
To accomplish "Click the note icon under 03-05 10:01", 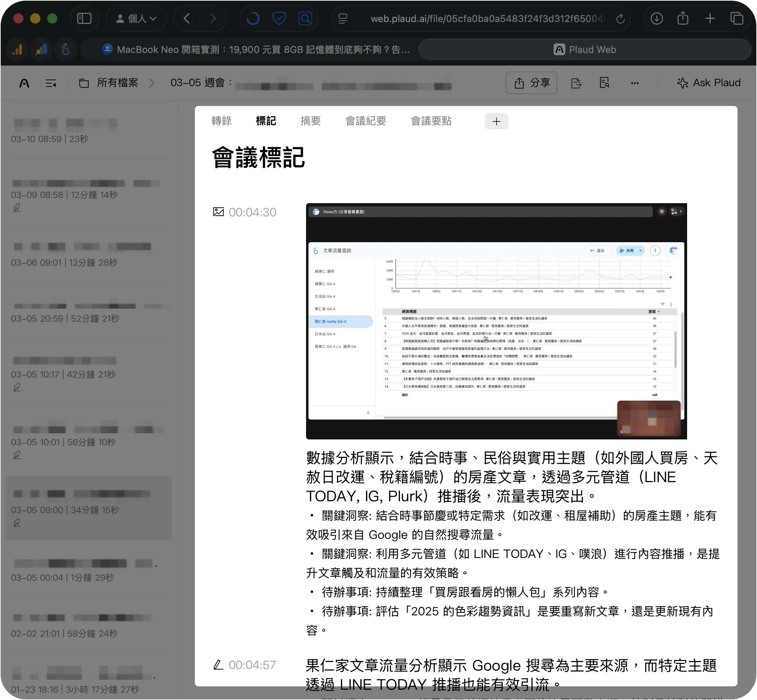I will (x=17, y=455).
